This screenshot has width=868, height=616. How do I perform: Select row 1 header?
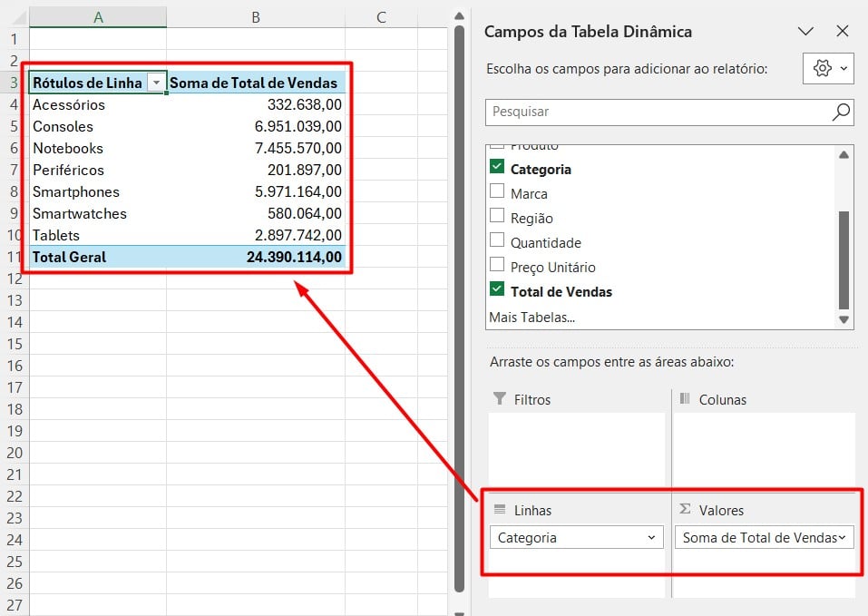(x=15, y=39)
